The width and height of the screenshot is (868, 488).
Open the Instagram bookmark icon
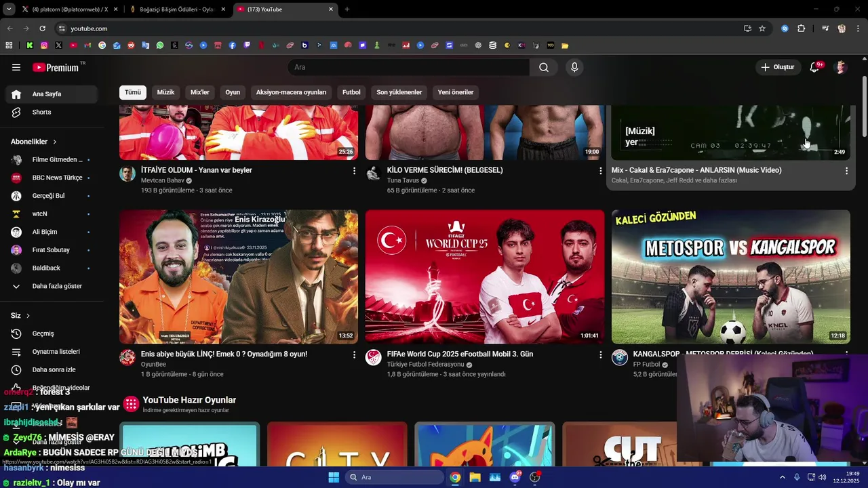44,45
